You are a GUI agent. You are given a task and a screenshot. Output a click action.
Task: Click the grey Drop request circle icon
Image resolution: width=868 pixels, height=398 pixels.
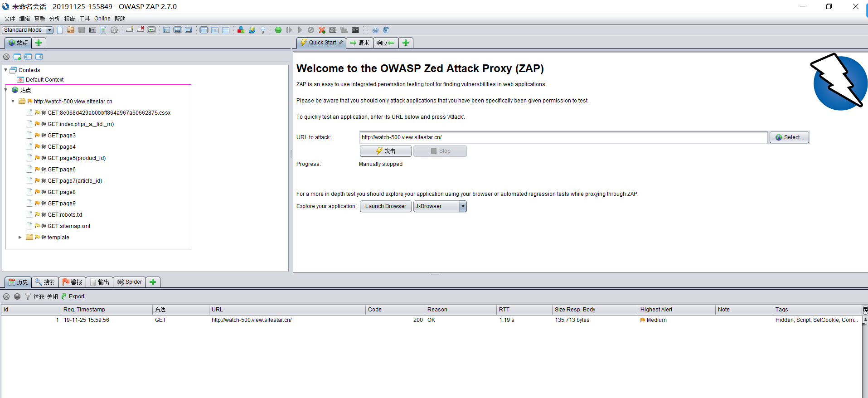point(311,30)
